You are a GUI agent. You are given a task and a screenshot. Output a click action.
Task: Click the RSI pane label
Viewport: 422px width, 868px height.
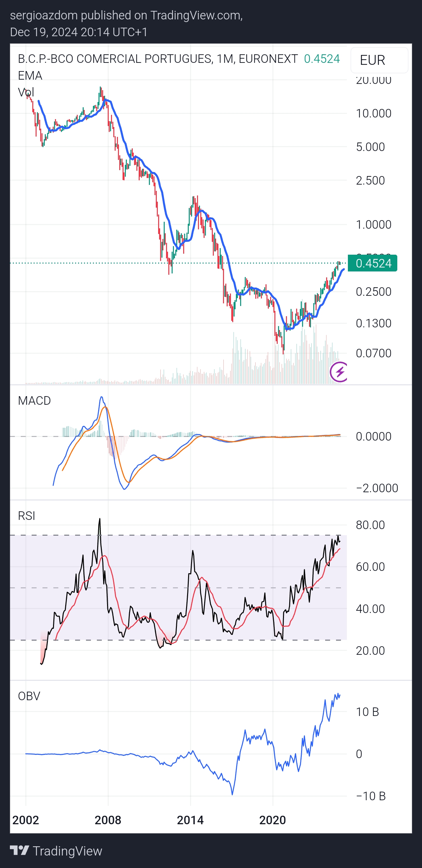pos(27,516)
